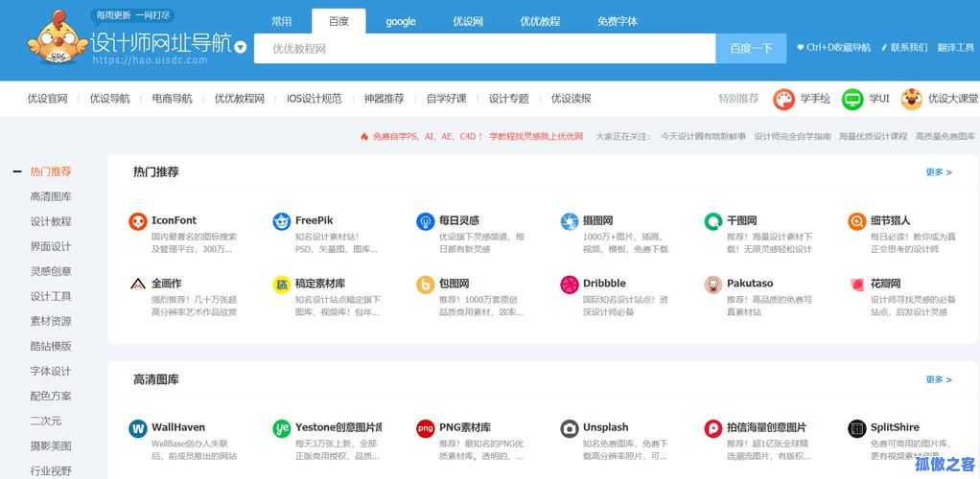980x479 pixels.
Task: Click the 百度一下 search button
Action: tap(751, 49)
